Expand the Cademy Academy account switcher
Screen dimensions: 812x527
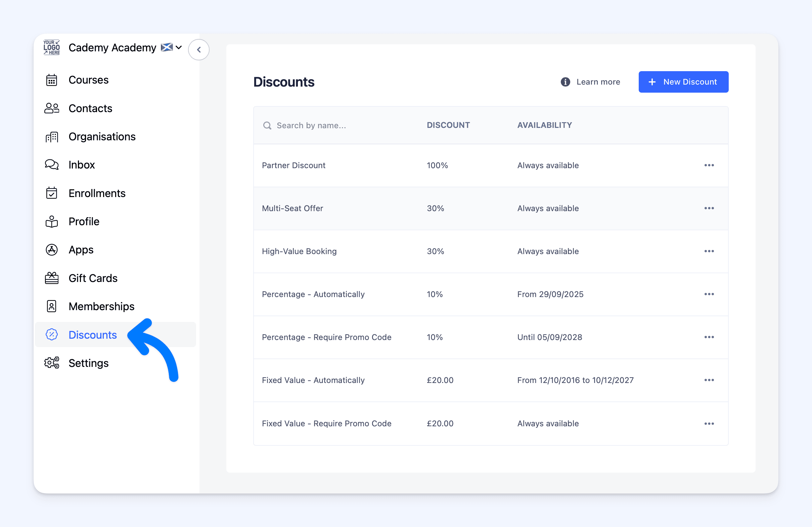pyautogui.click(x=178, y=47)
